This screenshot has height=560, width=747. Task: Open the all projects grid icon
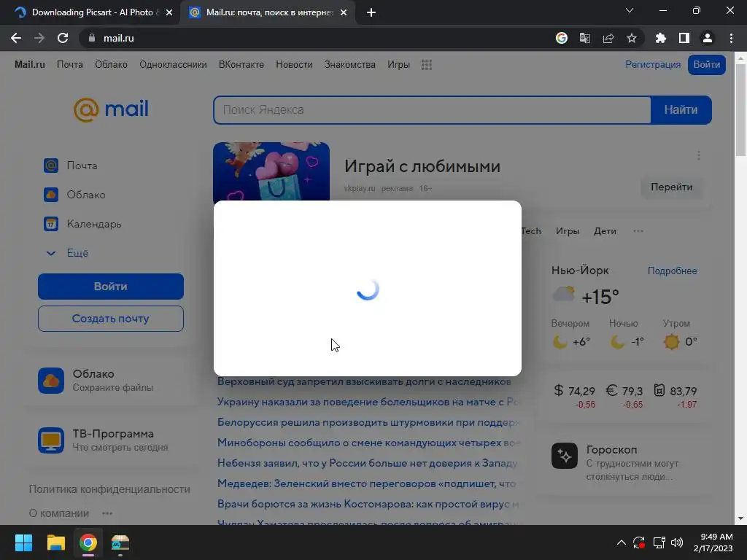coord(427,65)
